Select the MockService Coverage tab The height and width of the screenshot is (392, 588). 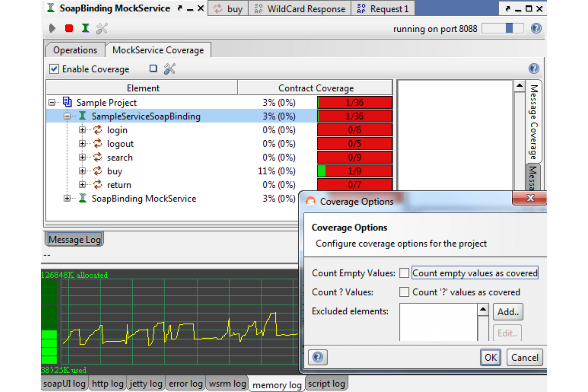(158, 50)
